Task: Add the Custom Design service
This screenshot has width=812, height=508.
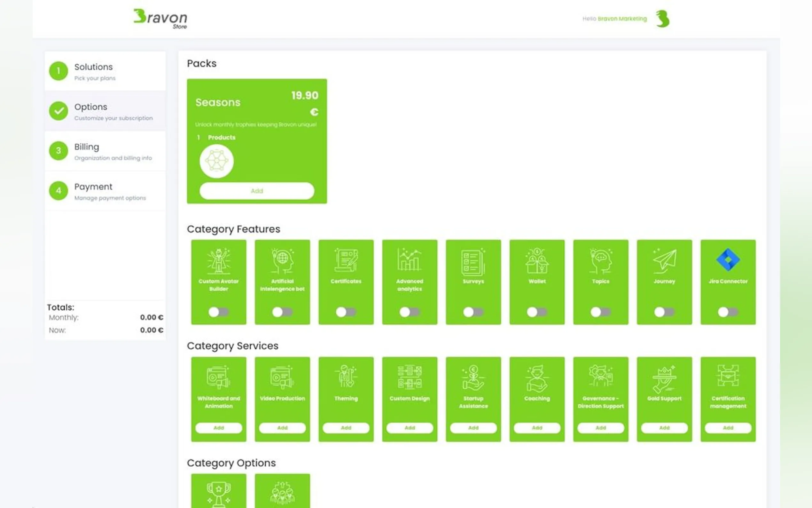Action: [x=410, y=428]
